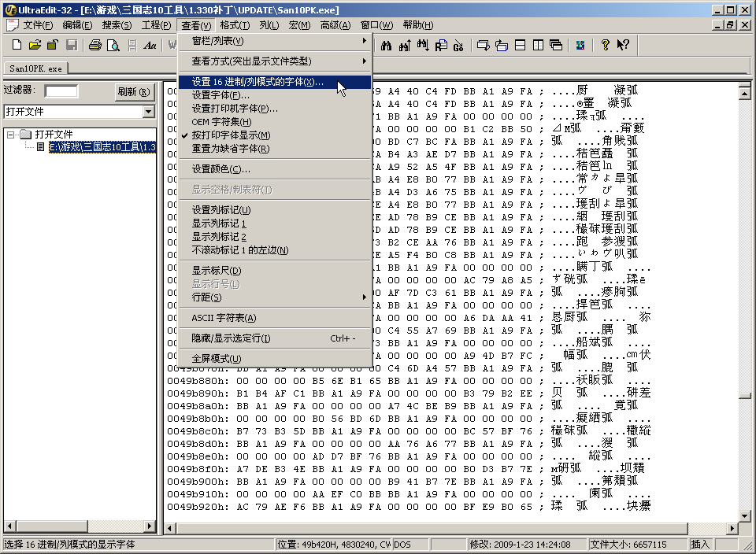Screen dimensions: 756x554
Task: Open the 编辑(E) menu
Action: 77,25
